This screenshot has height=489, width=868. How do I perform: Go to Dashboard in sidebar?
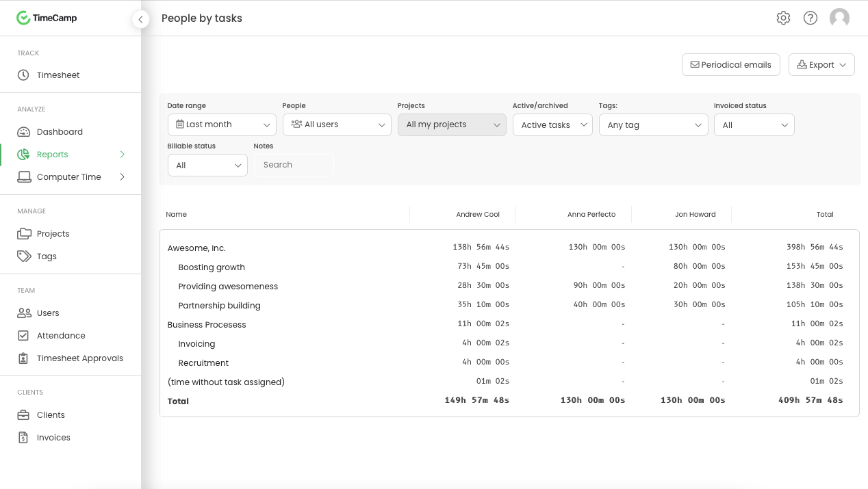tap(60, 132)
